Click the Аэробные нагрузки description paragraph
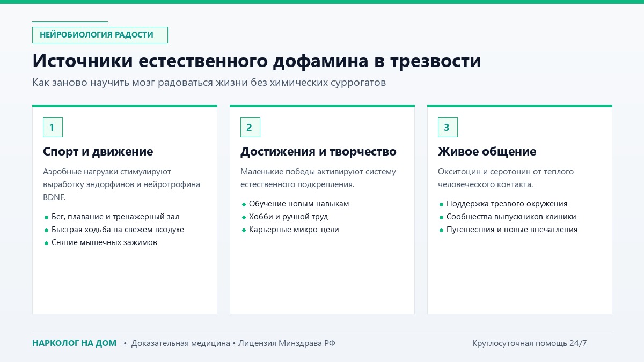644x362 pixels. 121,184
